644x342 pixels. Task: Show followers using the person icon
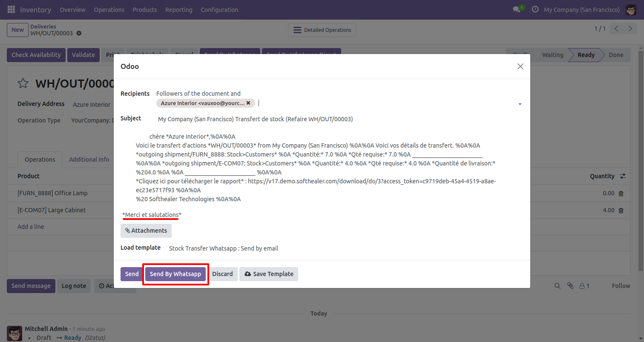584,286
